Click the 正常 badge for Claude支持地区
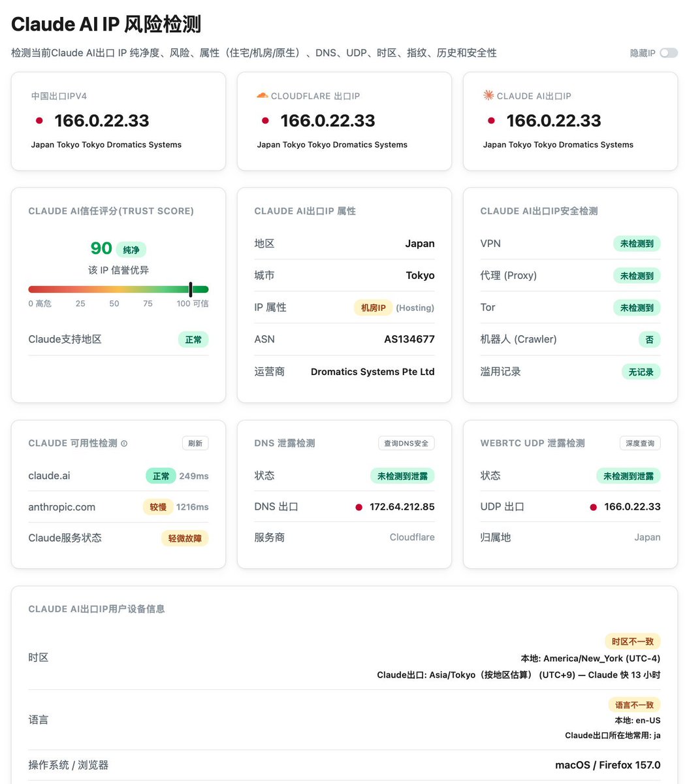685x784 pixels. 193,340
